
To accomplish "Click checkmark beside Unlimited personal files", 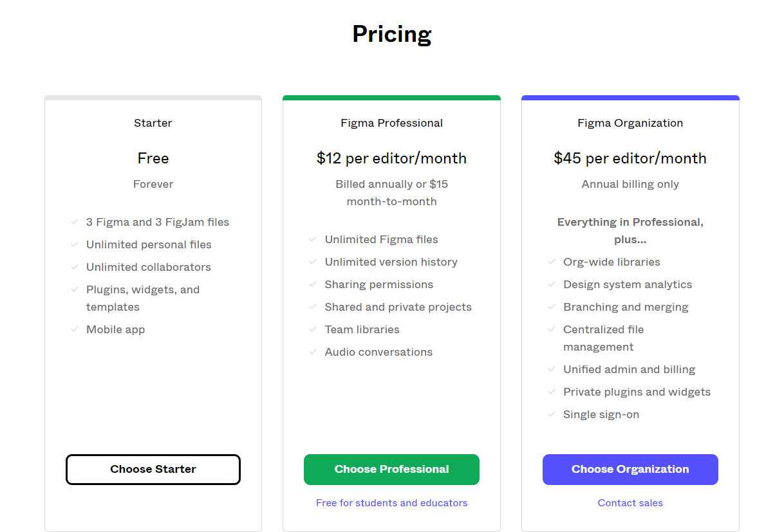I will pyautogui.click(x=75, y=244).
